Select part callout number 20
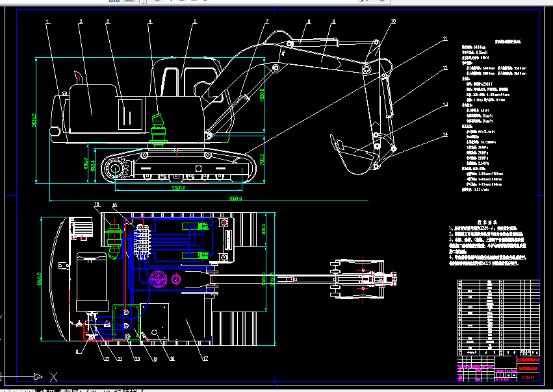The image size is (553, 392). (x=137, y=358)
